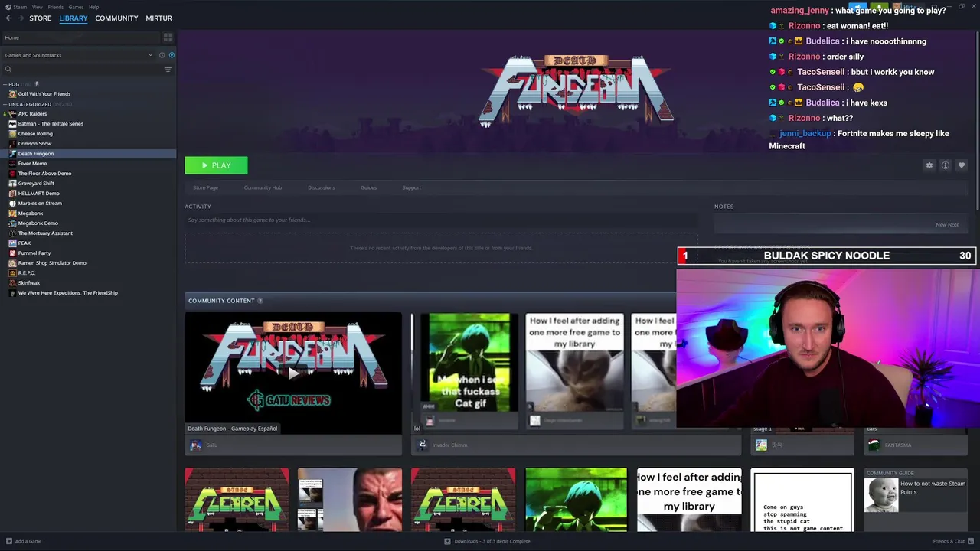Viewport: 980px width, 551px height.
Task: Click the Steam logo menu icon
Action: coord(7,7)
